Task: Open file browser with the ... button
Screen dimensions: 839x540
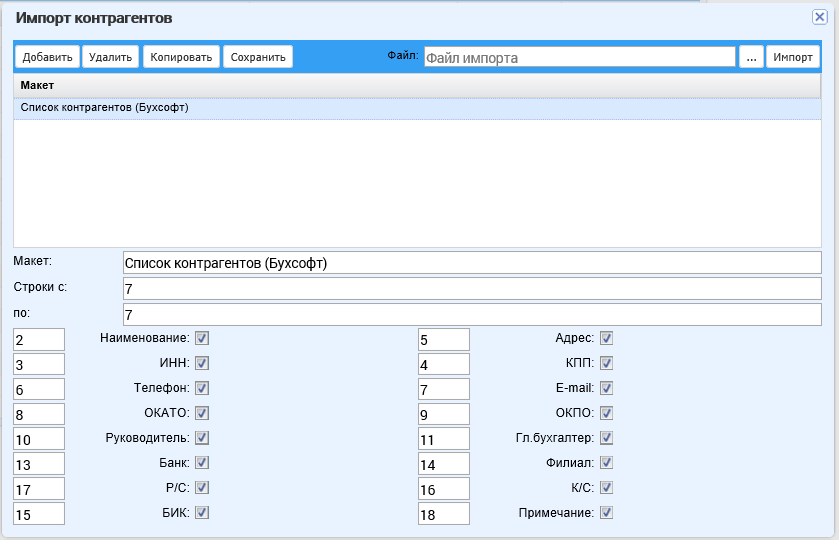Action: (x=751, y=57)
